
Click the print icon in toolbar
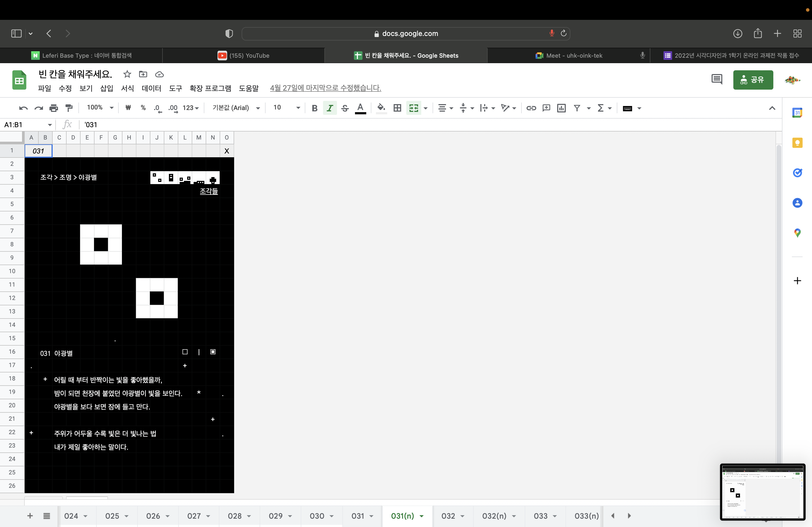[53, 108]
